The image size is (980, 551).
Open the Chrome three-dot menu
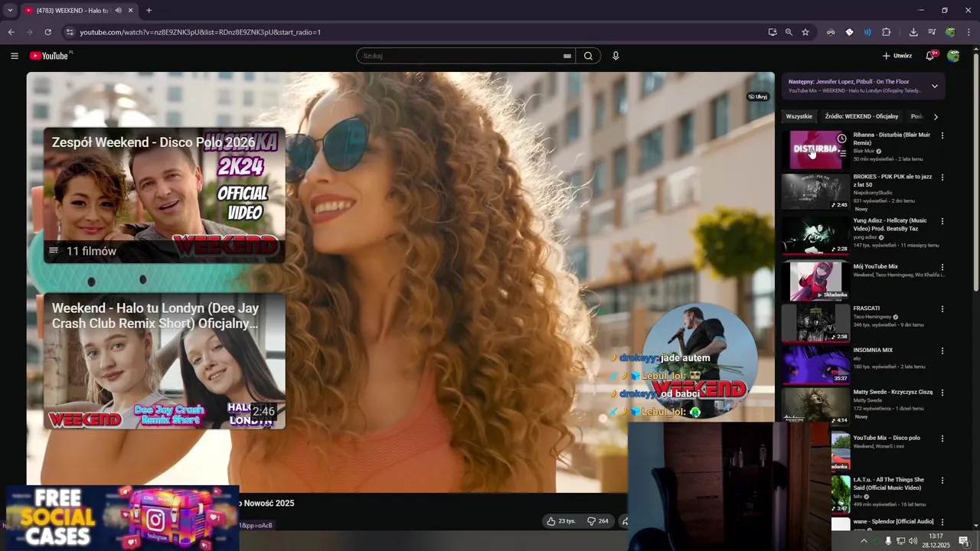pos(969,32)
